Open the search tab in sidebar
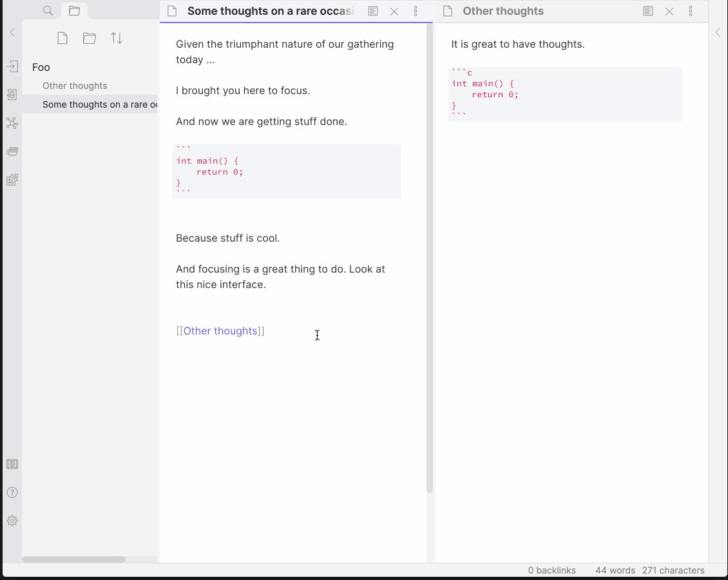Image resolution: width=728 pixels, height=580 pixels. (x=48, y=10)
